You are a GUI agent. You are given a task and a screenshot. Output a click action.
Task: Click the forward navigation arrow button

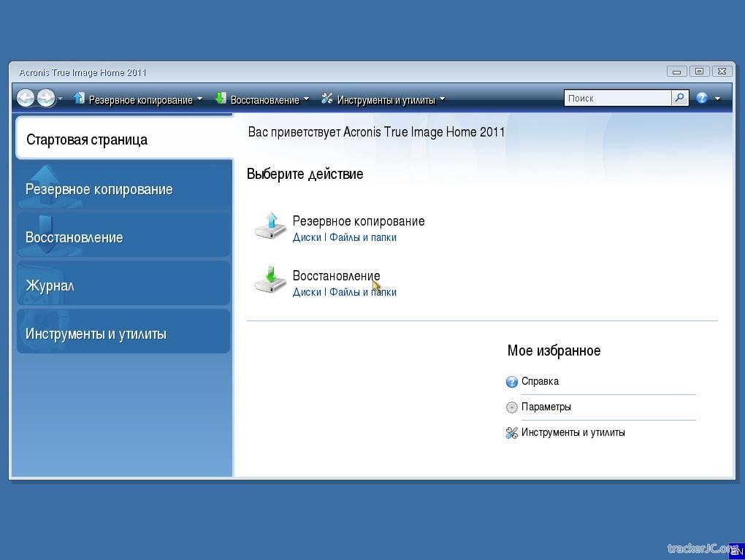(45, 98)
